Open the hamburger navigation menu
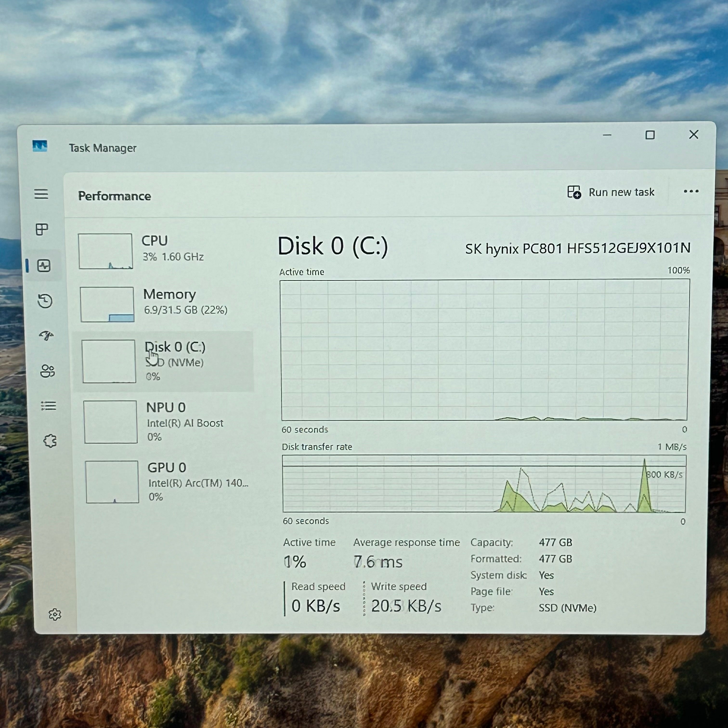728x728 pixels. pyautogui.click(x=41, y=194)
